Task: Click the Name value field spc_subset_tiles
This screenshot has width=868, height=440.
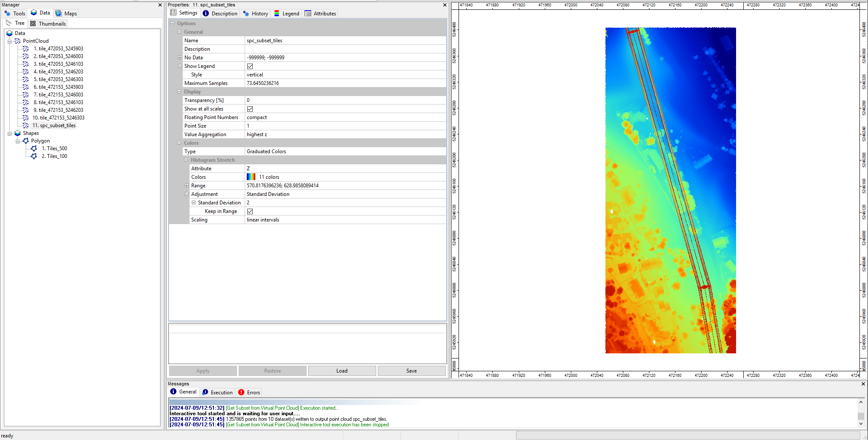Action: click(x=345, y=41)
